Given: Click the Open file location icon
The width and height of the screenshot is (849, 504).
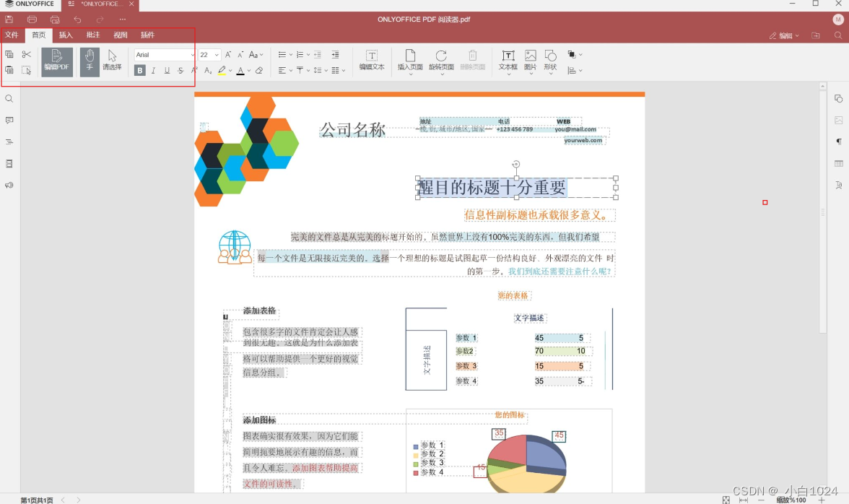Looking at the screenshot, I should pos(816,35).
